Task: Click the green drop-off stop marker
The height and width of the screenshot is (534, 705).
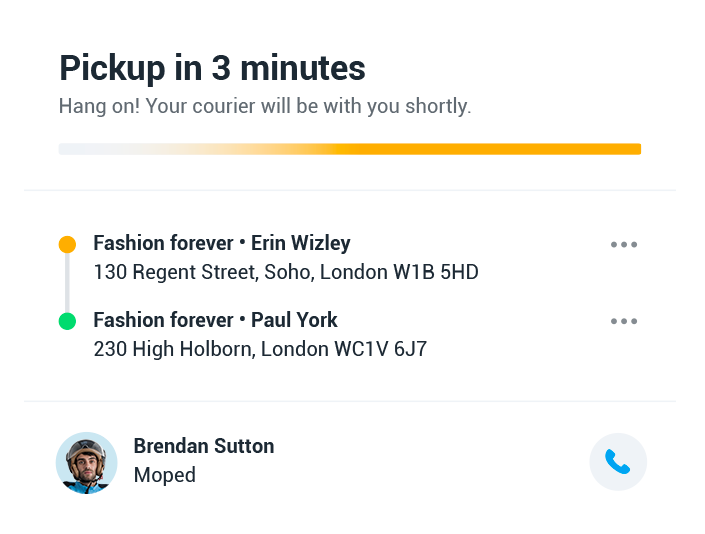Action: [67, 321]
